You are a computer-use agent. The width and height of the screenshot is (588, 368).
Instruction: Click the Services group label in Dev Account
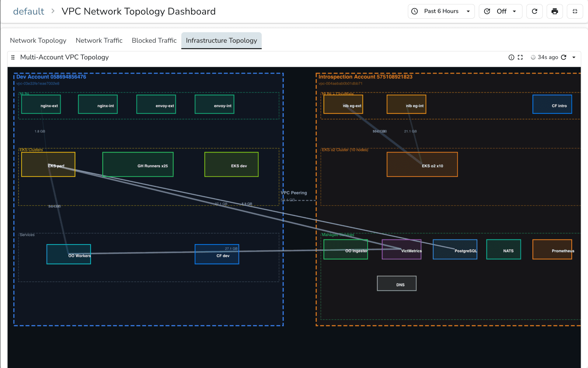pos(27,235)
